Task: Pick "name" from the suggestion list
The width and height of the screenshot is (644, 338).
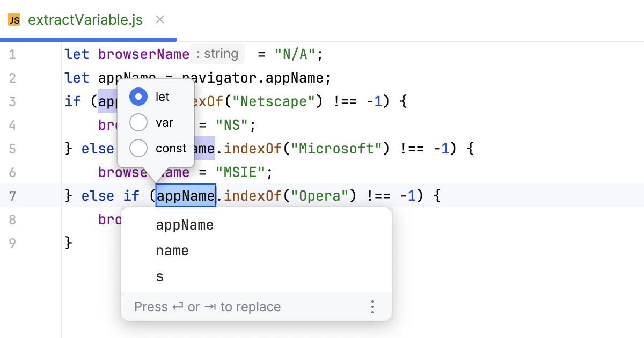Action: tap(172, 251)
